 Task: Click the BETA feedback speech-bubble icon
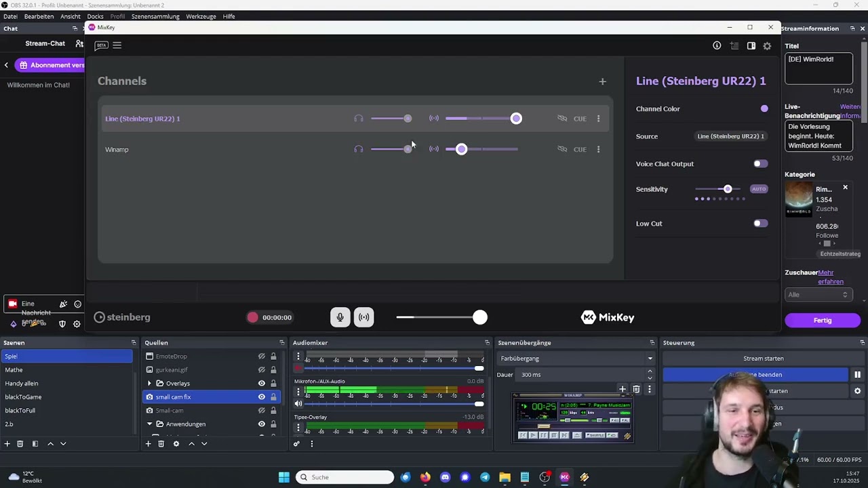point(101,45)
